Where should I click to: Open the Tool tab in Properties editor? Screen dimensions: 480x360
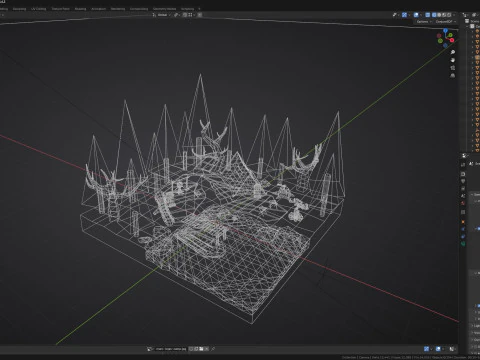pyautogui.click(x=463, y=165)
